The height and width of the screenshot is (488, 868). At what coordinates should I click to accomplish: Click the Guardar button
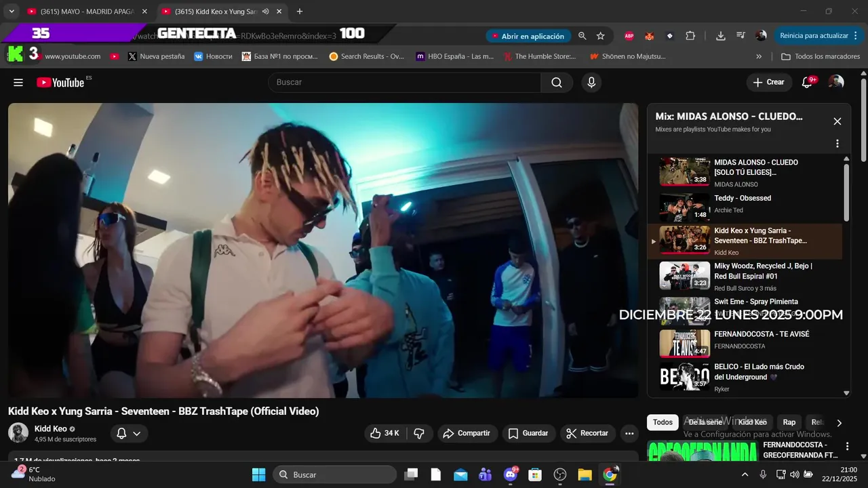[528, 433]
